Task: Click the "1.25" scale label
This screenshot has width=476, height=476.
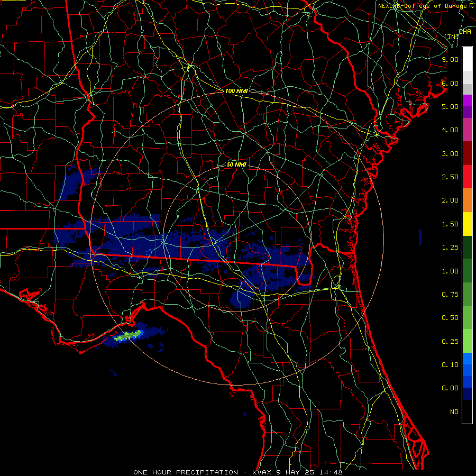Action: (450, 248)
